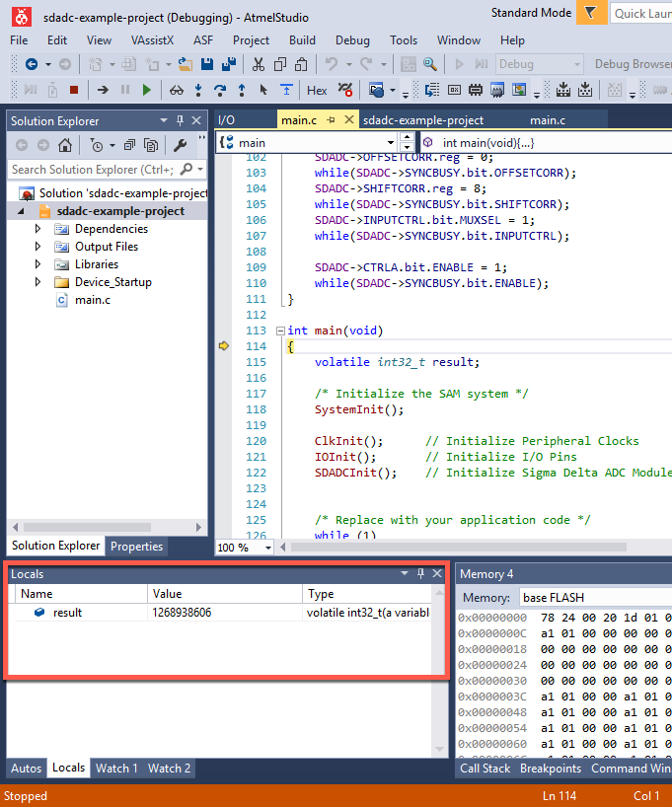Toggle auto-hide pin on Locals panel

[x=420, y=573]
